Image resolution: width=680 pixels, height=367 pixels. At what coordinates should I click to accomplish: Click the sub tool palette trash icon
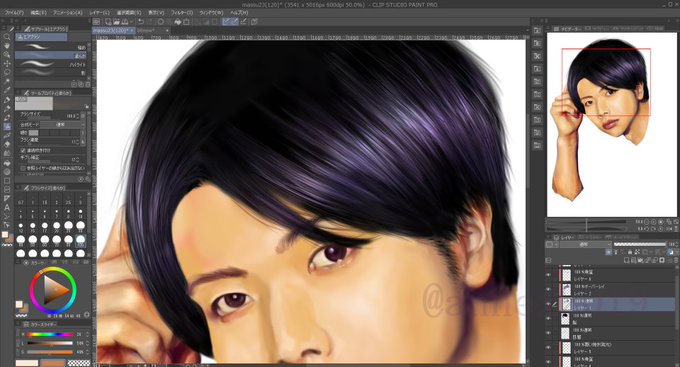click(88, 84)
